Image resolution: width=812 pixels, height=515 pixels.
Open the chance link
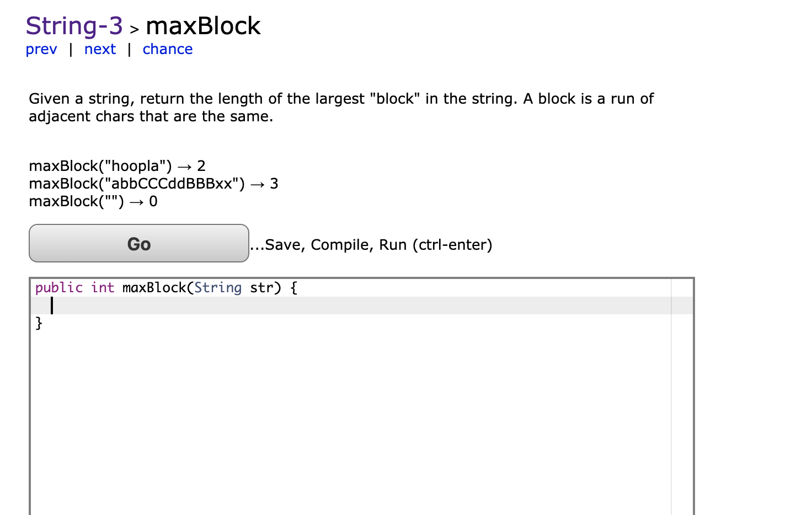pos(167,49)
